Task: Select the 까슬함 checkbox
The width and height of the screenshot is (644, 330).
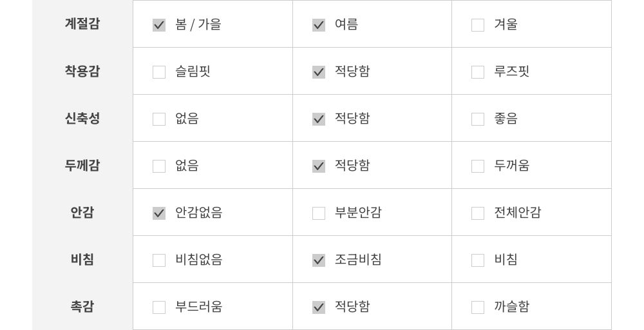Action: coord(478,307)
